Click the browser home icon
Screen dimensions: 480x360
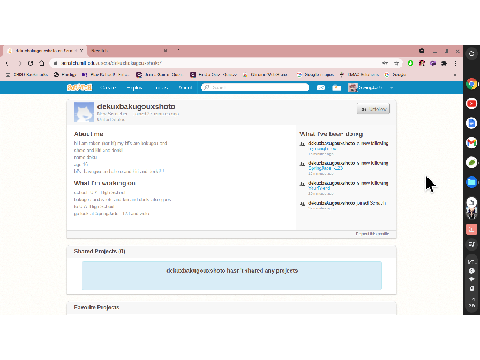(x=42, y=63)
